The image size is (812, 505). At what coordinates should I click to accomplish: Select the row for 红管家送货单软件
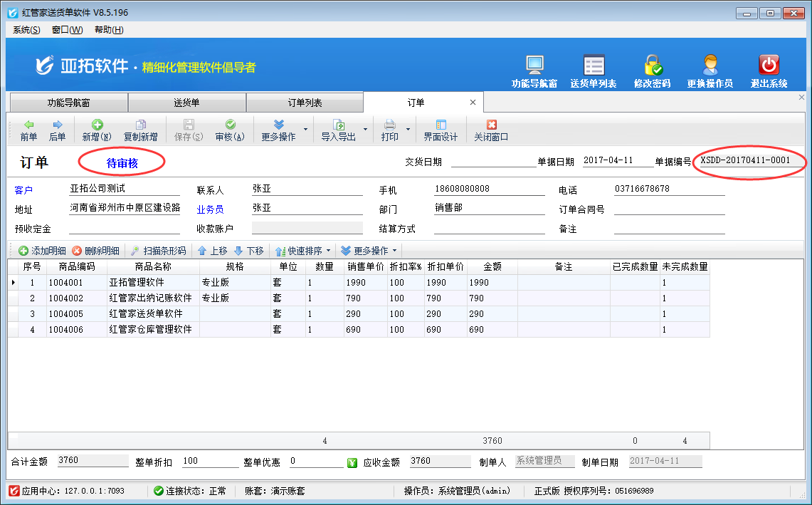tap(146, 313)
